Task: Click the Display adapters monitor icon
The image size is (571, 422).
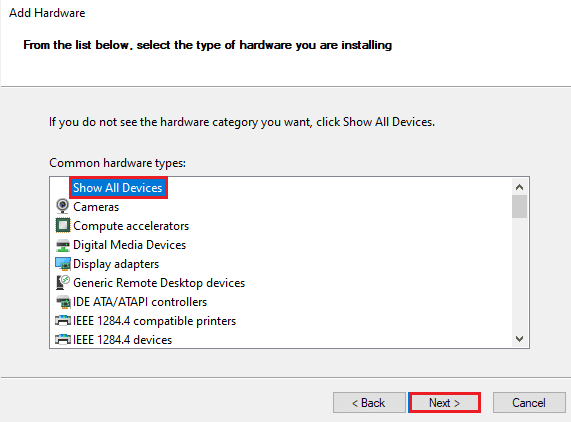Action: (63, 264)
